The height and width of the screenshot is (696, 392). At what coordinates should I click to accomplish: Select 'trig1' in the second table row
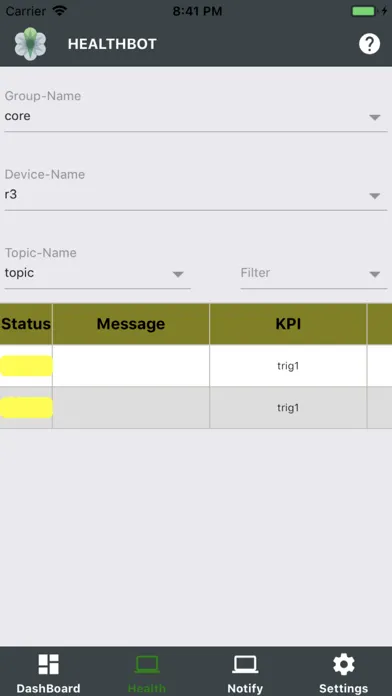pos(288,407)
